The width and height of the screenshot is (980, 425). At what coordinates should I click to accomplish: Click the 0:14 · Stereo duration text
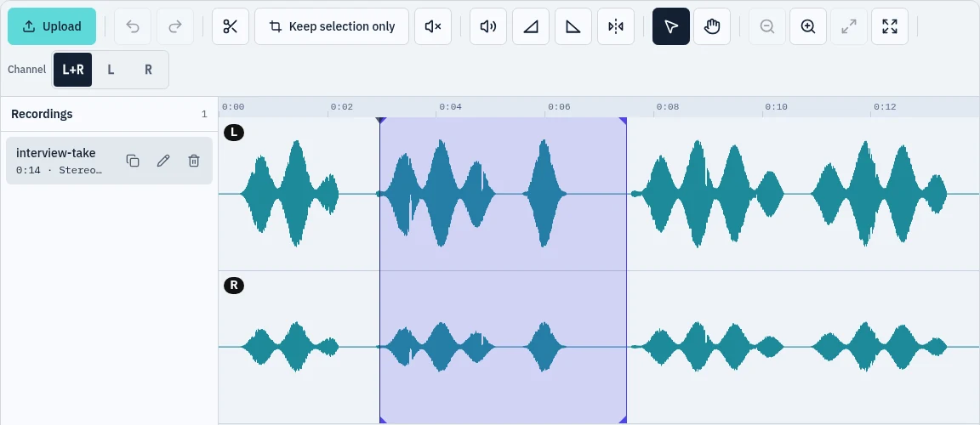tap(60, 170)
